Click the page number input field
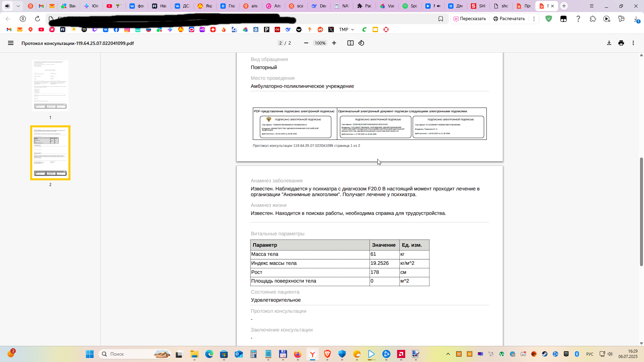Viewport: 644px width, 362px height. [x=280, y=43]
